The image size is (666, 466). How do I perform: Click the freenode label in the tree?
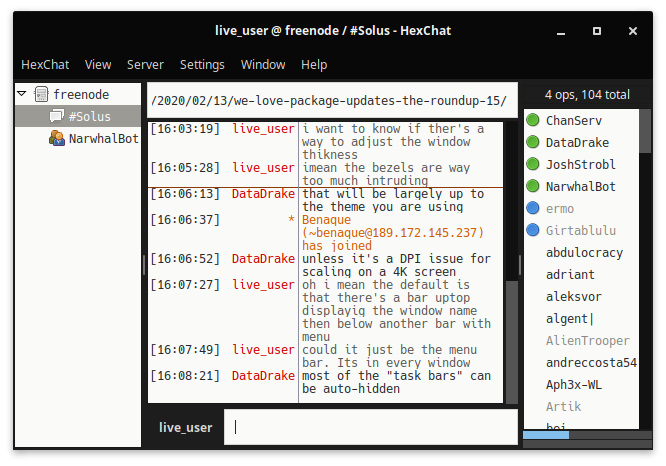coord(81,94)
